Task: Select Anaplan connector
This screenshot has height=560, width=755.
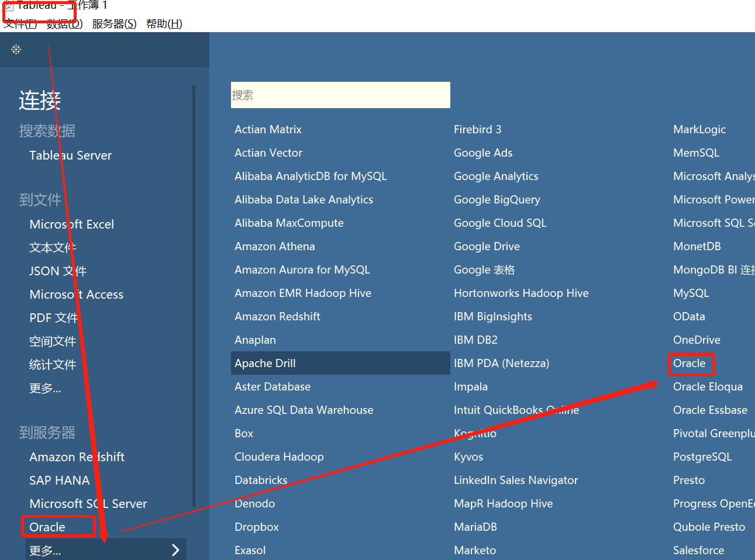Action: coord(256,340)
